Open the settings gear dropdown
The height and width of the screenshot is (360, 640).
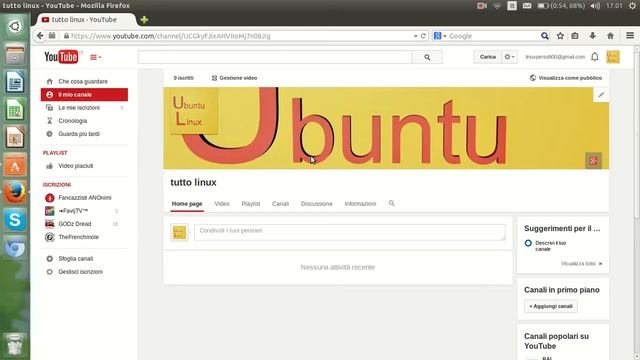tap(509, 57)
